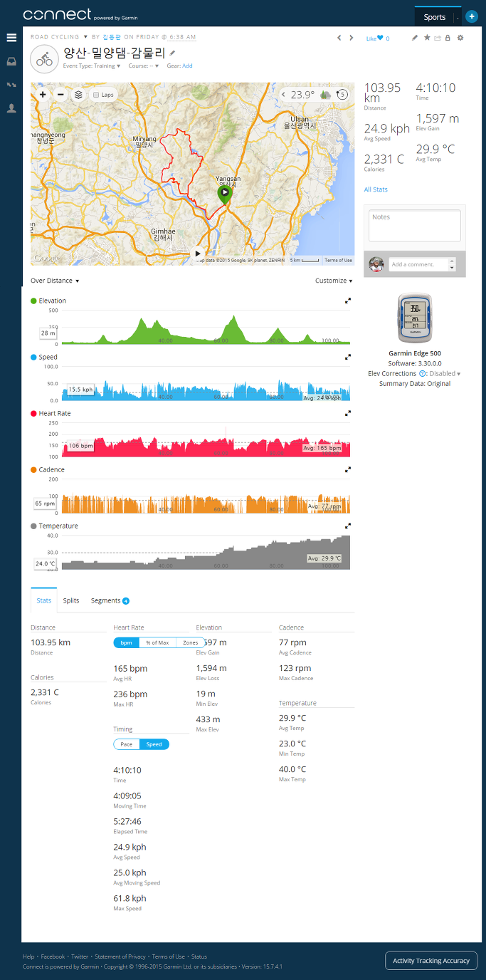486x980 pixels.
Task: Open the Course dropdown
Action: pos(144,66)
